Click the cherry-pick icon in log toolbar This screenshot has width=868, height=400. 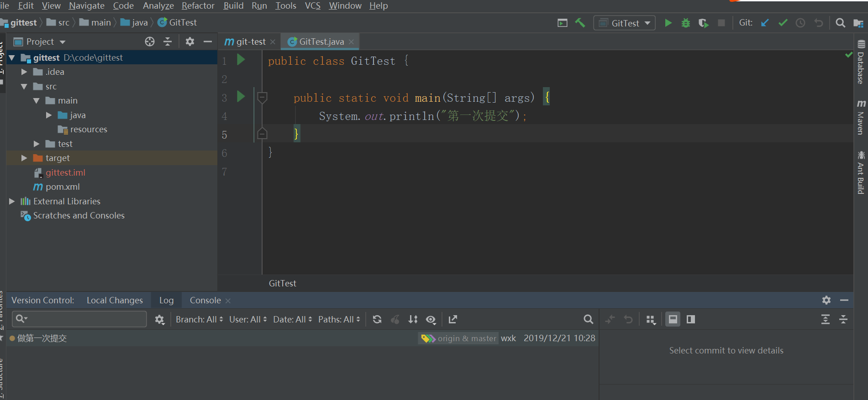click(x=395, y=319)
